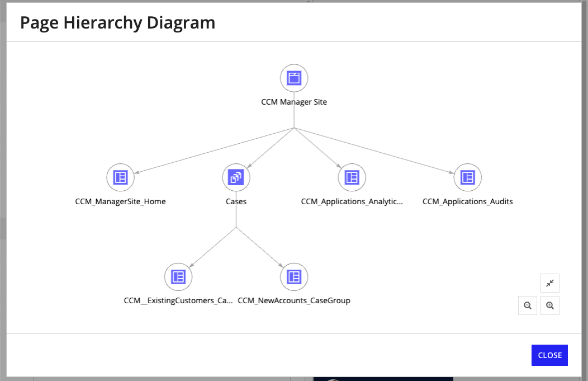Close the Page Hierarchy Diagram dialog
Image resolution: width=588 pixels, height=381 pixels.
[549, 355]
